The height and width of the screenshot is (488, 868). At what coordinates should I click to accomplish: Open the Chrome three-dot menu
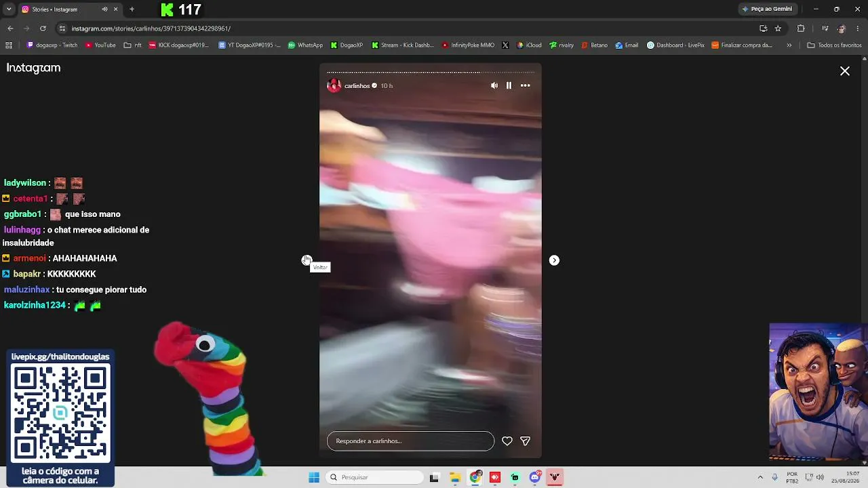pyautogui.click(x=858, y=28)
